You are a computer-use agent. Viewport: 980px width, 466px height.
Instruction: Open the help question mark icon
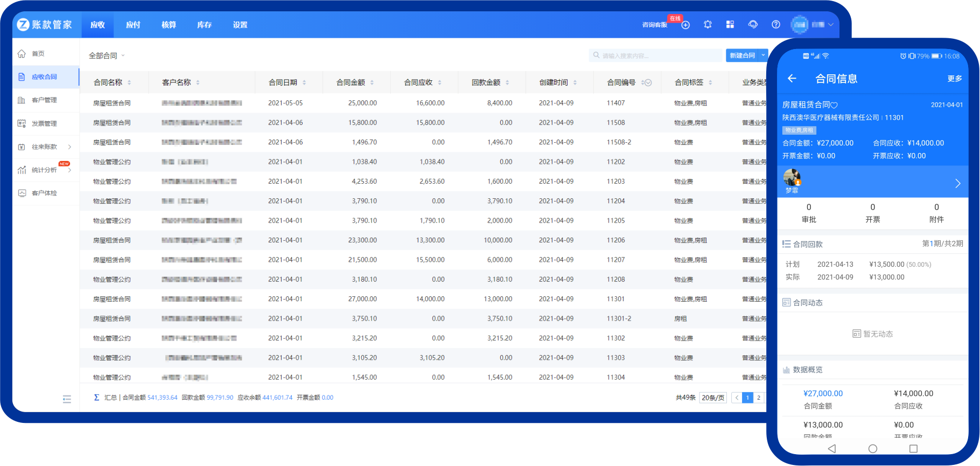(x=775, y=24)
